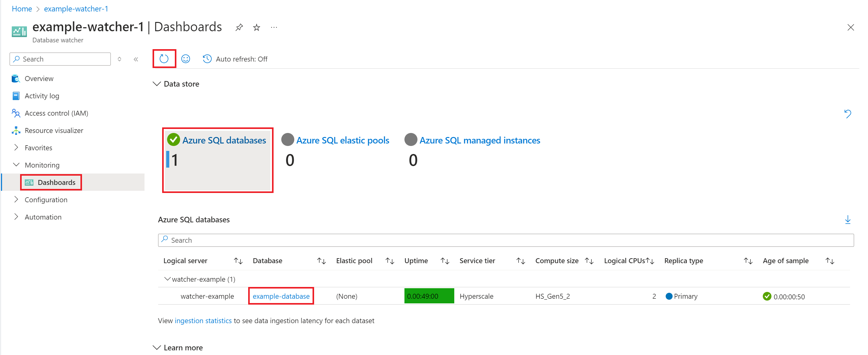Open the ingestion statistics link
Viewport: 868px width, 355px height.
(x=203, y=321)
